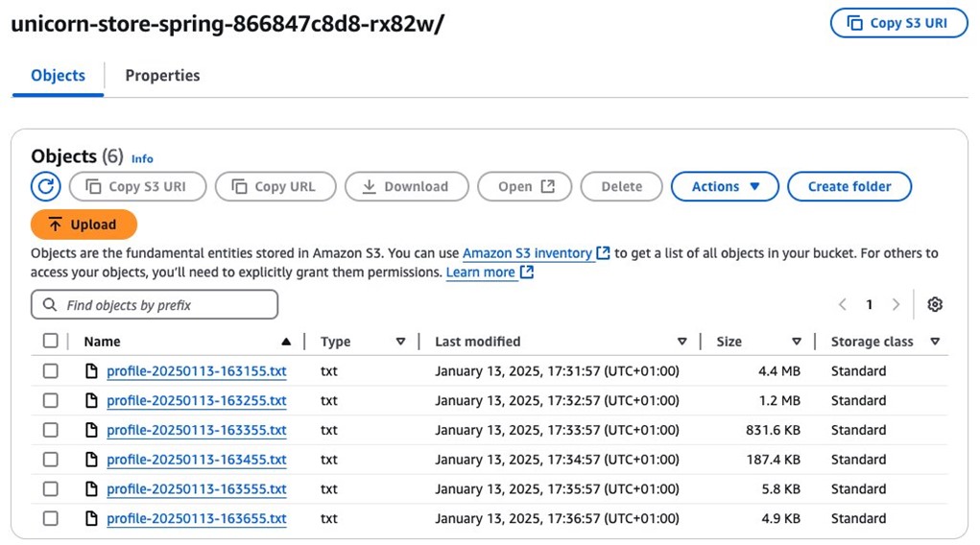Click file icon of profile-20250113-163155.txt
Viewport: 980px width, 545px height.
point(91,371)
